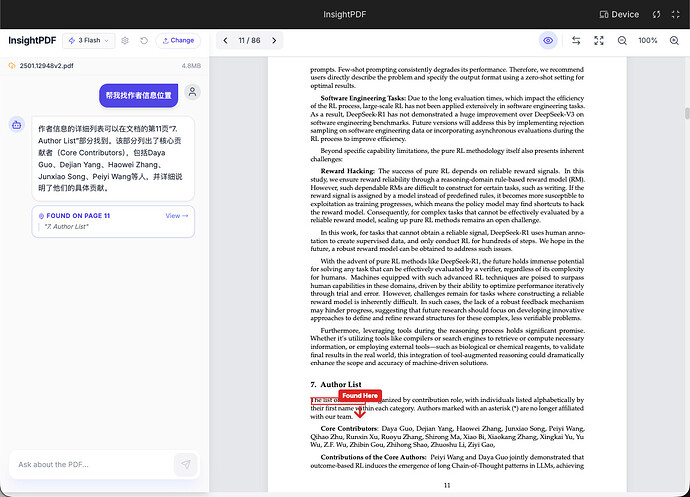Screen dimensions: 690x497
Task: Click the Change PDF button
Action: pos(178,40)
